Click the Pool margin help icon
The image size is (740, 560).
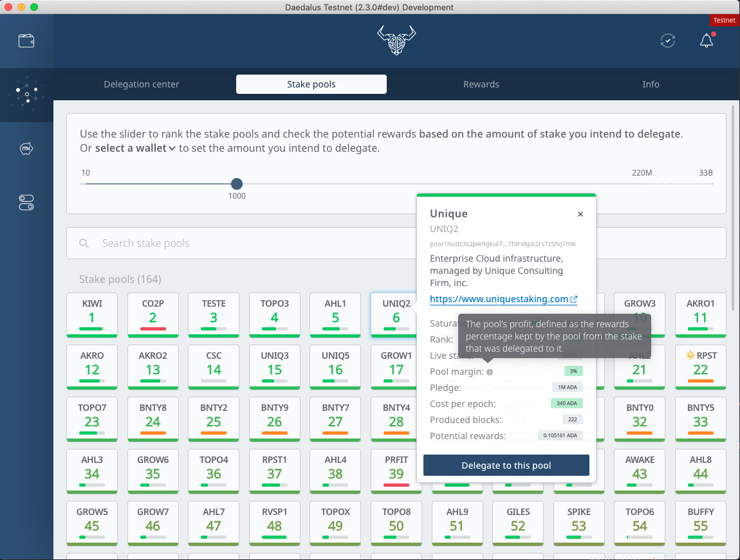490,372
